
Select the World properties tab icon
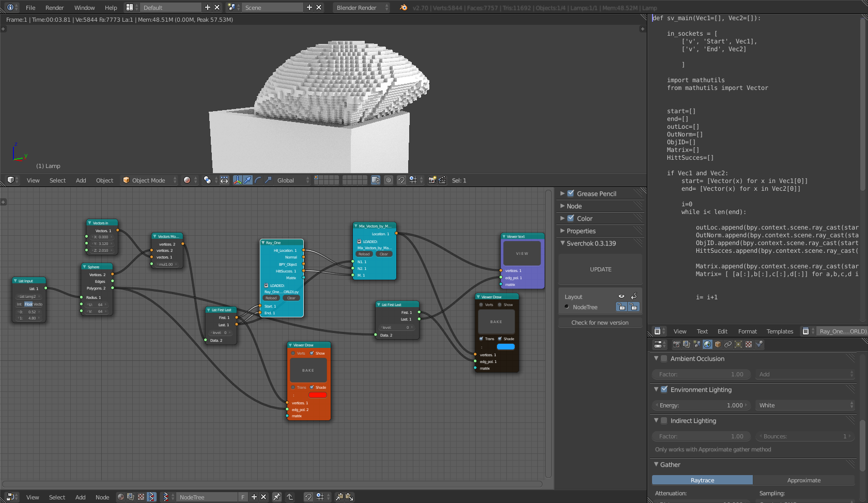click(707, 344)
